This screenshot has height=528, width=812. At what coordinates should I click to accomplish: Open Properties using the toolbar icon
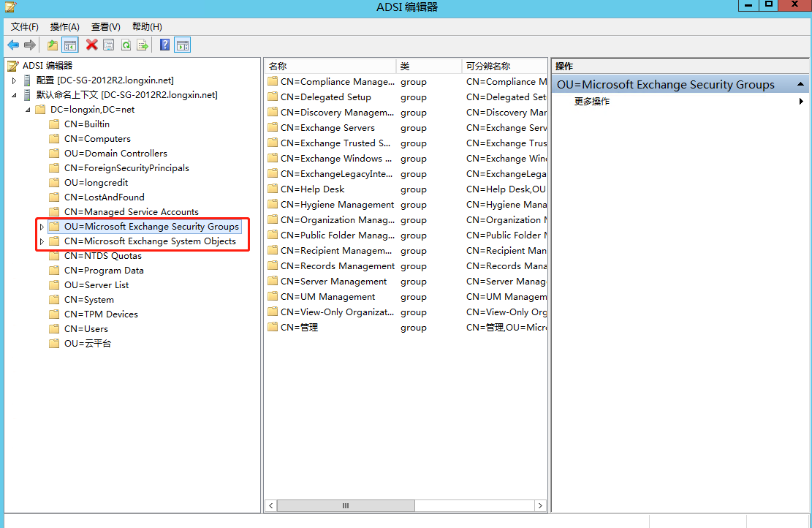pyautogui.click(x=108, y=45)
